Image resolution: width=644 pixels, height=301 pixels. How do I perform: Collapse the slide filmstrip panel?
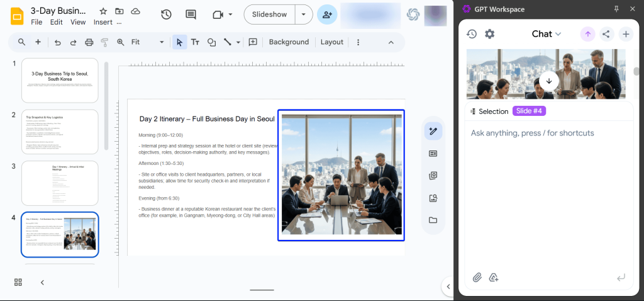pos(42,282)
